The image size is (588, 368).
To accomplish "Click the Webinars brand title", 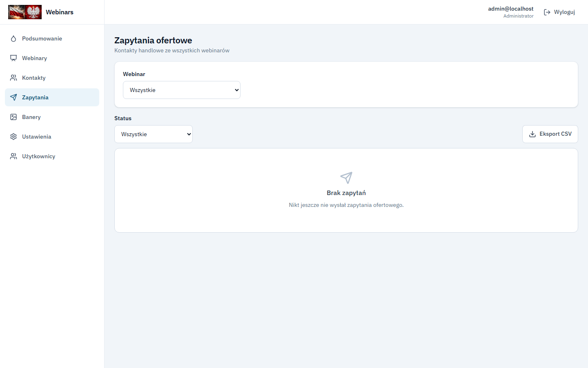I will click(x=60, y=12).
